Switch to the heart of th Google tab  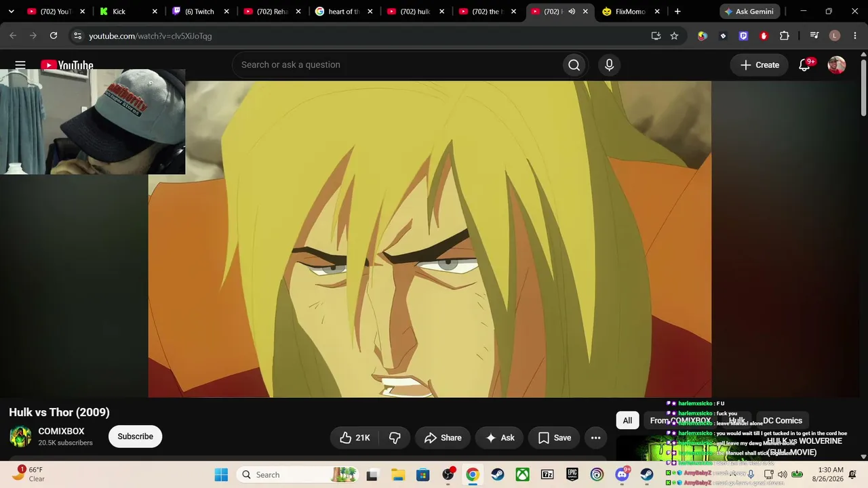[343, 12]
